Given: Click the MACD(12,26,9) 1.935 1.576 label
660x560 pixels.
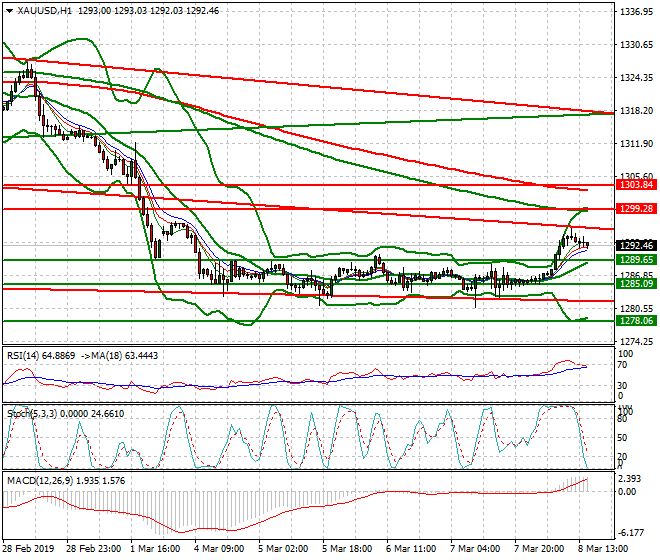Looking at the screenshot, I should coord(66,481).
